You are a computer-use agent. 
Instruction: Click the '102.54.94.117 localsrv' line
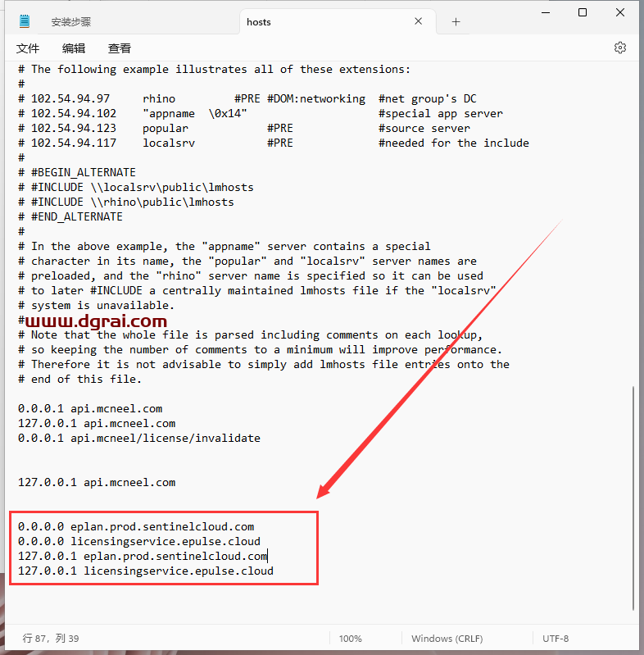(x=274, y=143)
